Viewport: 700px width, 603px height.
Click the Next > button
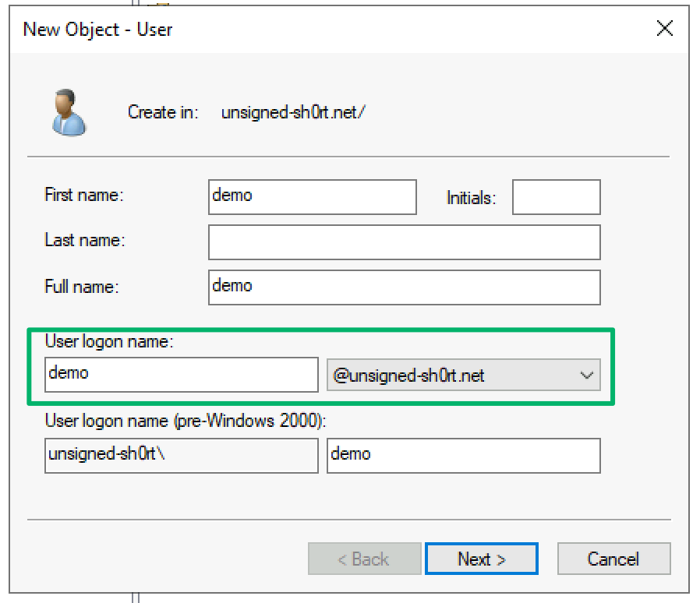pos(481,559)
